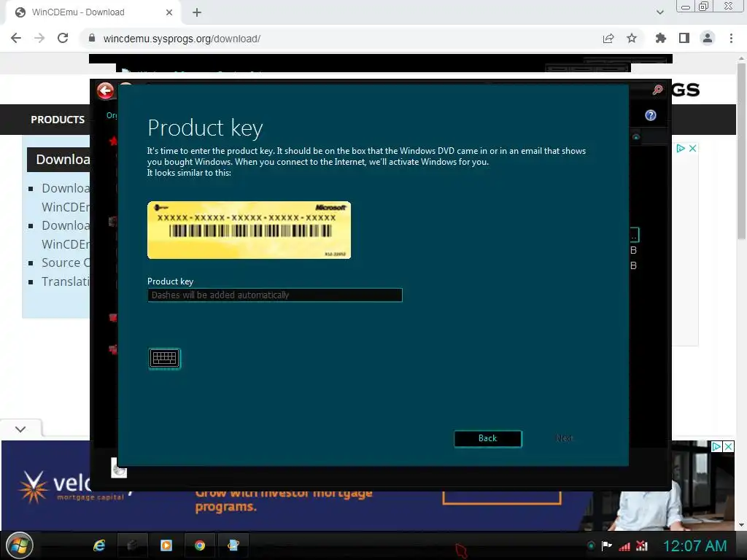Select the WinCDEmu - Download tab

coord(90,12)
